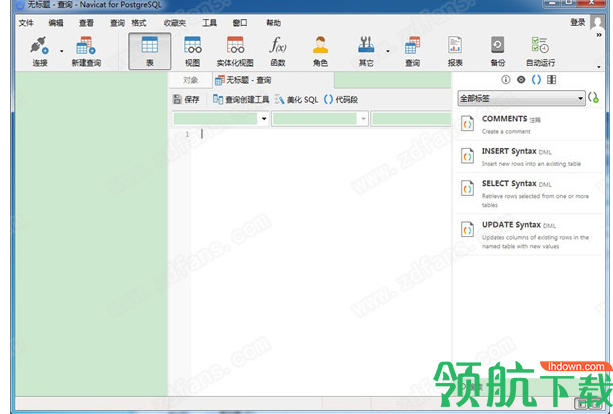Select the Table (表) toolbar icon
The width and height of the screenshot is (613, 414).
tap(150, 51)
